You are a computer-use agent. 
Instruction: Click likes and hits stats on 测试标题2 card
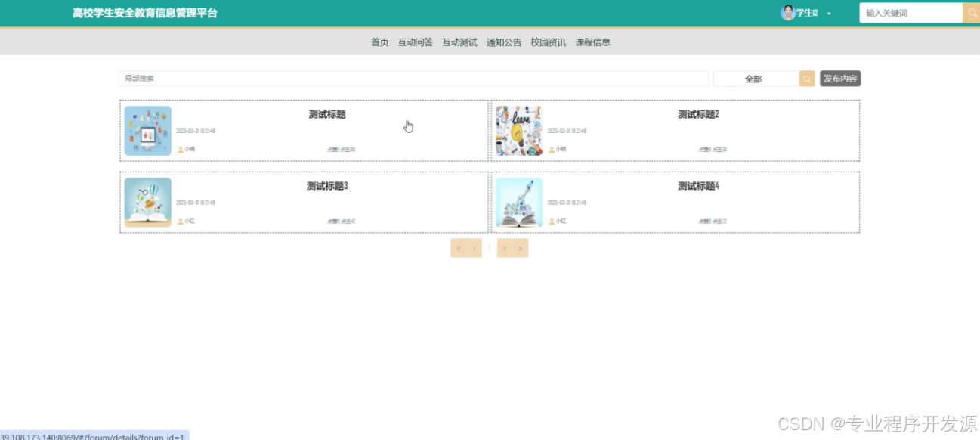point(713,150)
